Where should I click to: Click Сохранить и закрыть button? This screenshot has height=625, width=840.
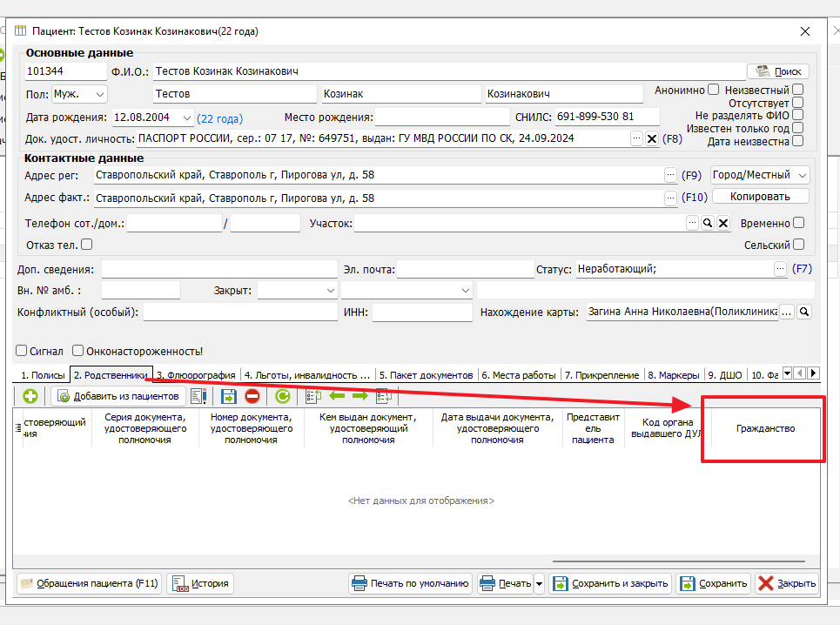pyautogui.click(x=611, y=583)
